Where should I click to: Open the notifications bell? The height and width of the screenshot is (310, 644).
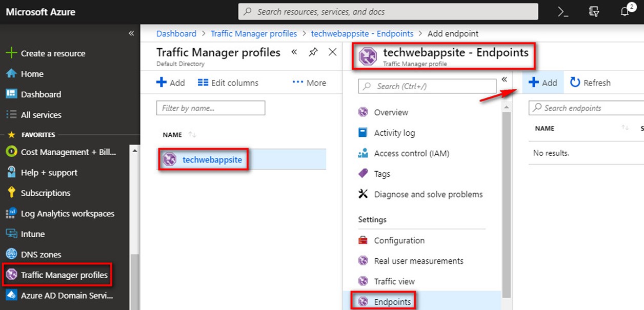point(625,11)
